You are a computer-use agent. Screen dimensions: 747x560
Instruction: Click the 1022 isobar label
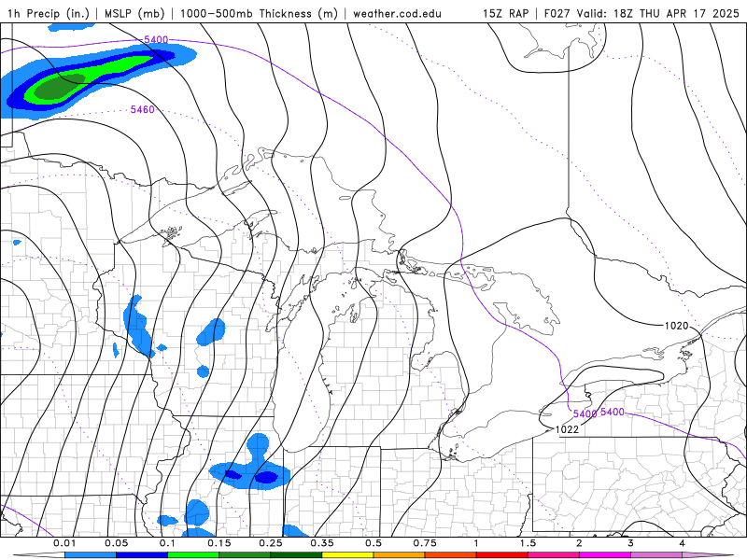[x=567, y=429]
